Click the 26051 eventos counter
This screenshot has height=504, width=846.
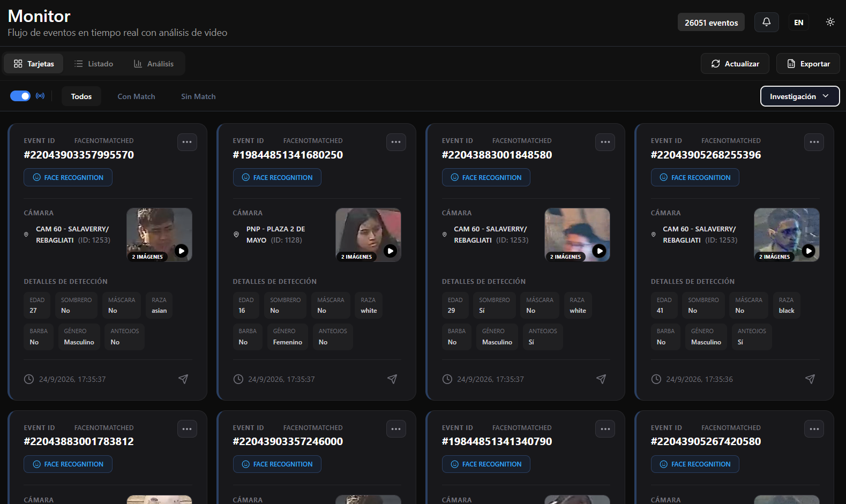point(711,22)
